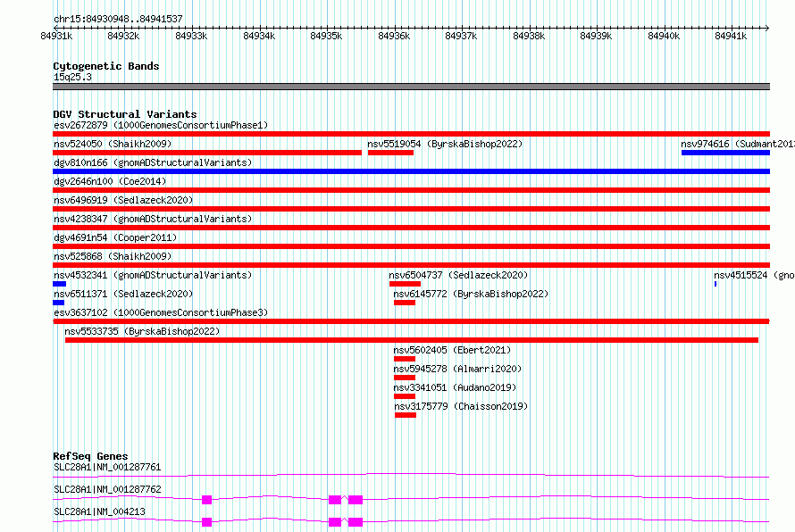Viewport: 795px width, 532px height.
Task: Open dgv4691n54 (Cooper2011) label
Action: coord(115,237)
